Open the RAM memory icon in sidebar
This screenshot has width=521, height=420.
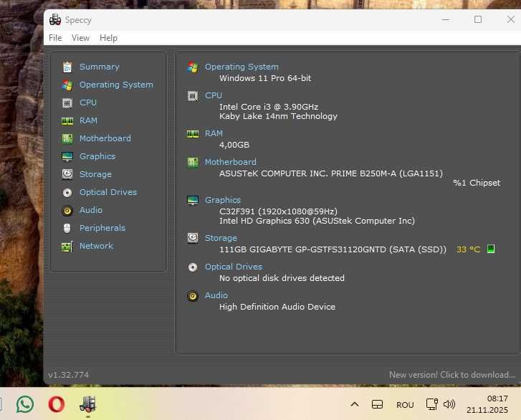pos(67,121)
